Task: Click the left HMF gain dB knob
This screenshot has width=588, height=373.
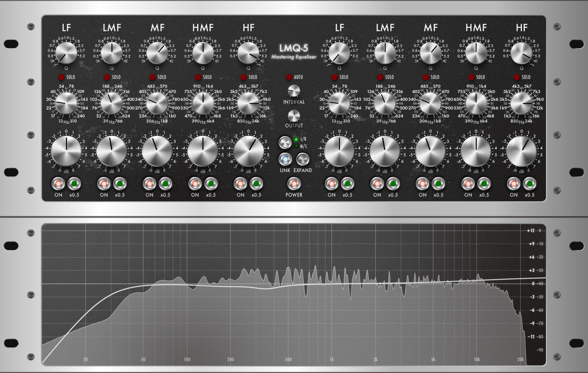Action: click(x=203, y=151)
